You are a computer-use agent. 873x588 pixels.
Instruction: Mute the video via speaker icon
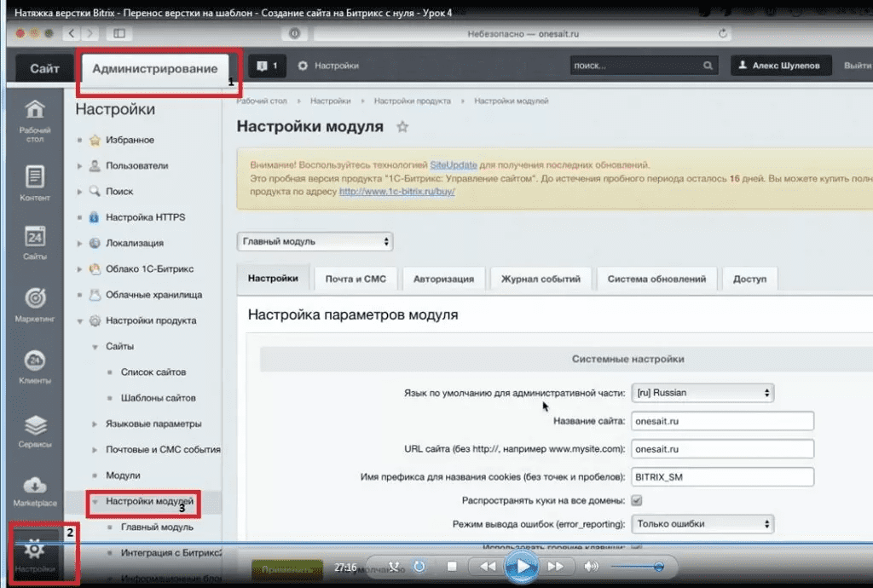tap(591, 567)
